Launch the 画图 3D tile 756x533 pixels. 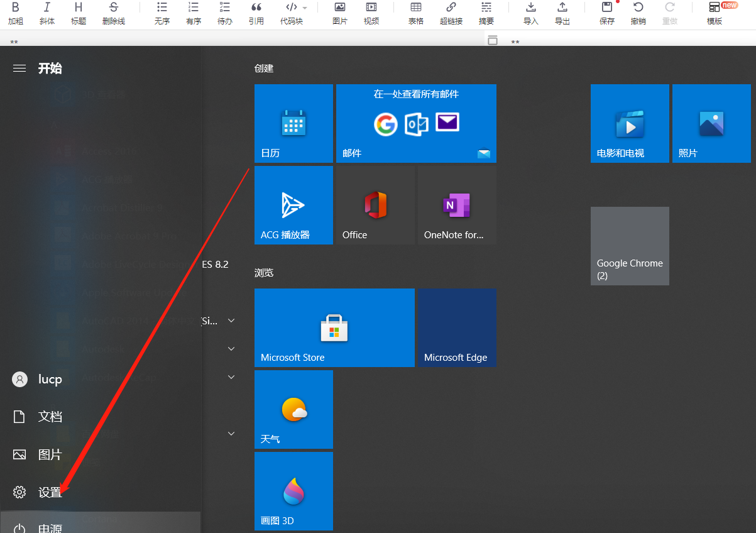(293, 491)
